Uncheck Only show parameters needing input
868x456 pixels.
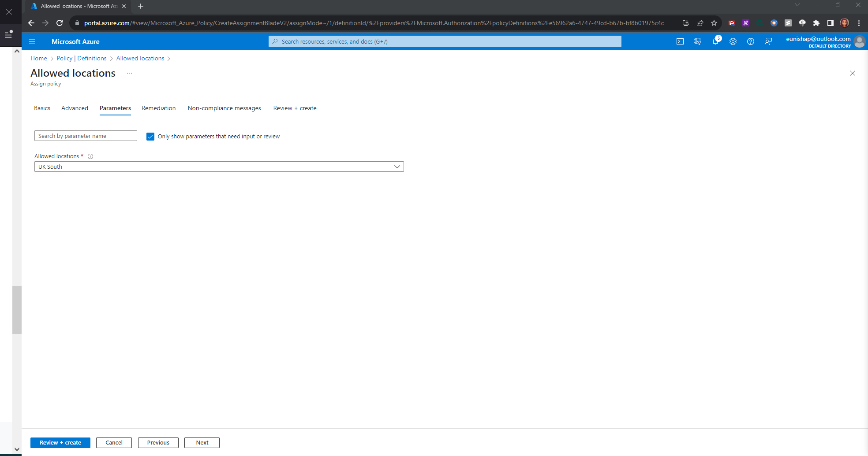150,137
